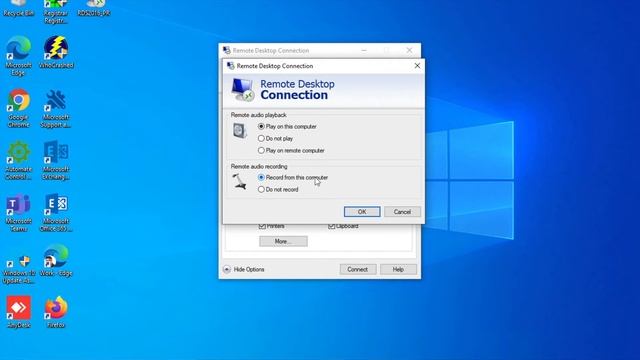Launch Google Chrome from the desktop

18,108
